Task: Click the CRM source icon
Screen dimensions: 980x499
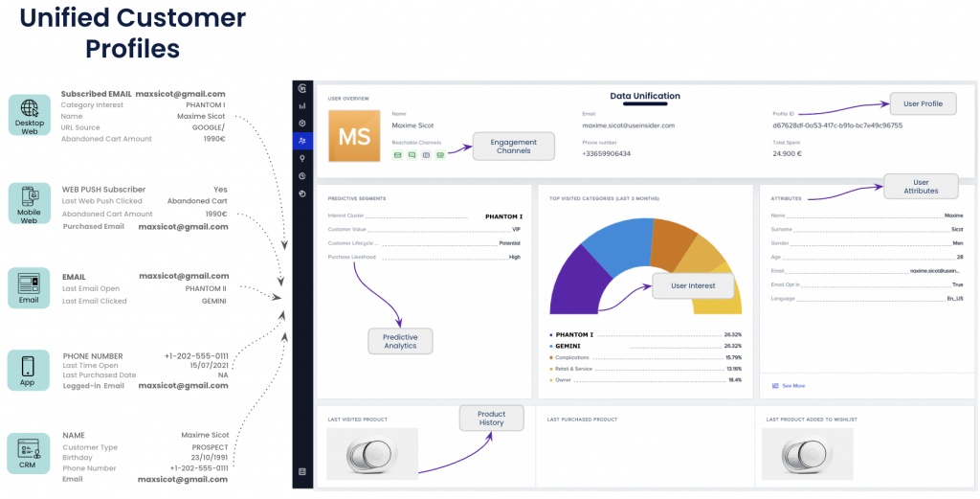Action: pyautogui.click(x=29, y=451)
